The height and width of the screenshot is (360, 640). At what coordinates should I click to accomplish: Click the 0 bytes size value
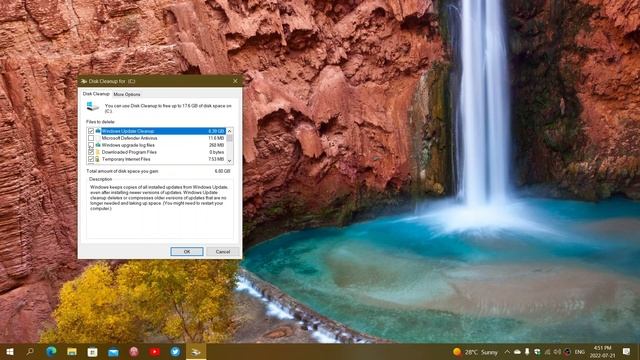(217, 152)
